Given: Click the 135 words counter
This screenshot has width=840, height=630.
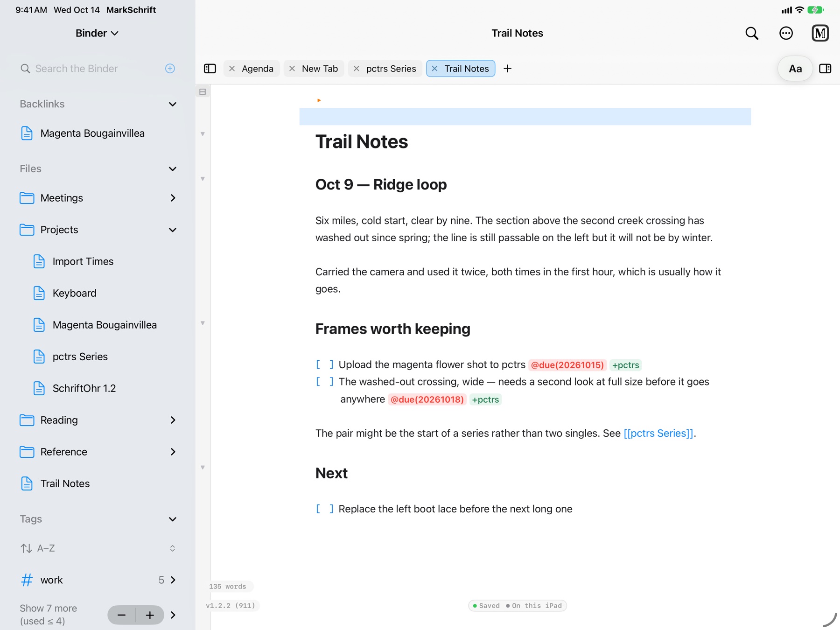Looking at the screenshot, I should point(228,587).
